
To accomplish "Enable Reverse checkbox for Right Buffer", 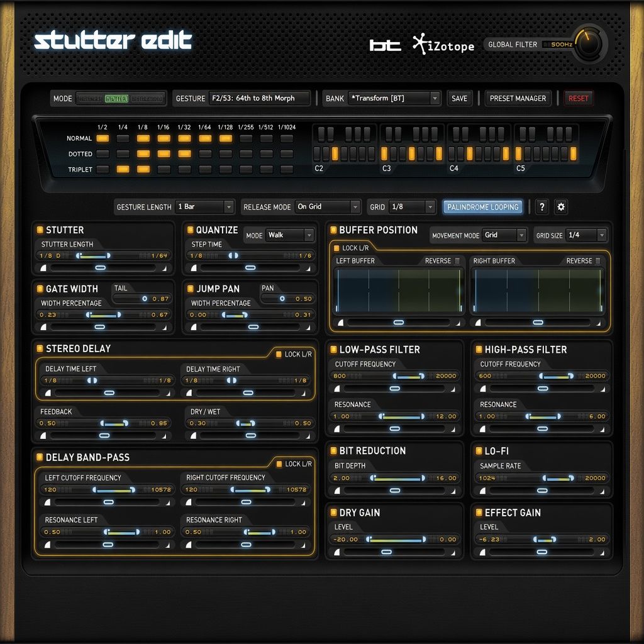I will 597,261.
